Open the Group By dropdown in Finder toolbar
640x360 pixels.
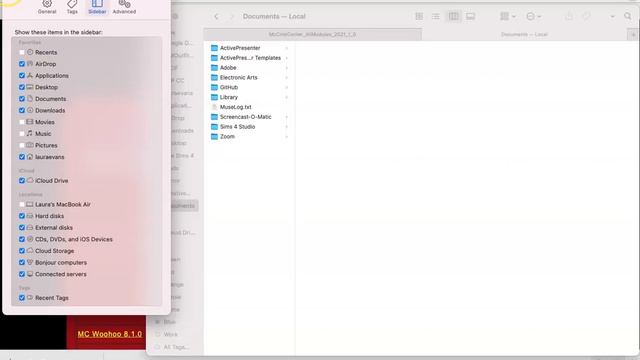[x=508, y=16]
